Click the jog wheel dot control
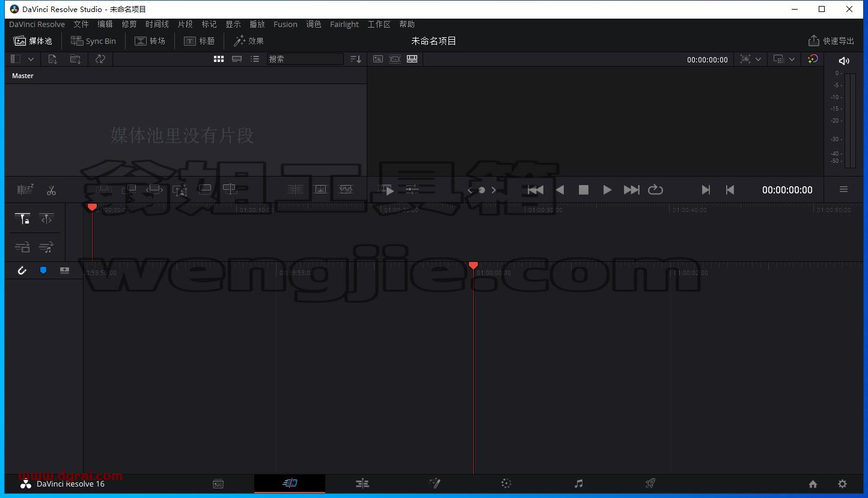Screen dimensions: 868x498 point(481,190)
